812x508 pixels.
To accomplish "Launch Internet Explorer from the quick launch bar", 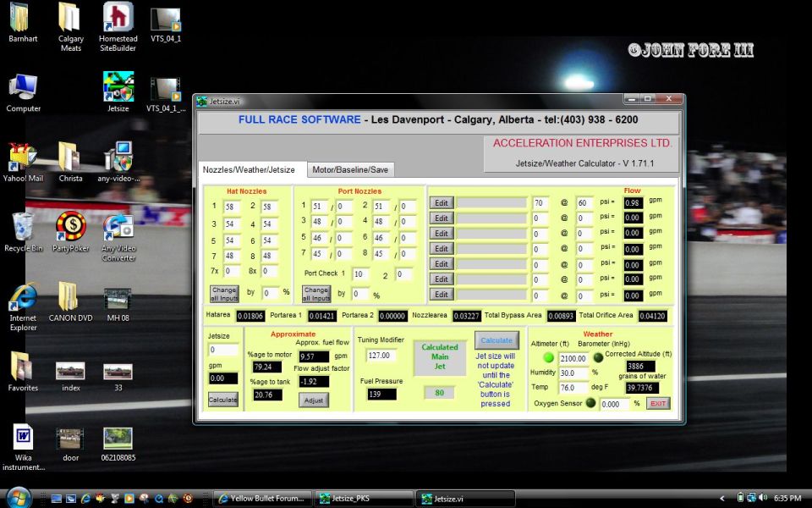I will (x=85, y=499).
